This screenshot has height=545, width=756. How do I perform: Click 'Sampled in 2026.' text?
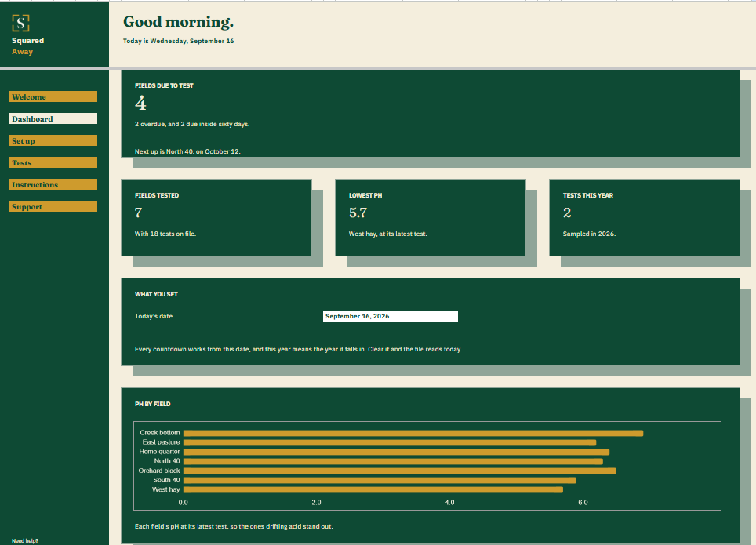click(x=589, y=234)
